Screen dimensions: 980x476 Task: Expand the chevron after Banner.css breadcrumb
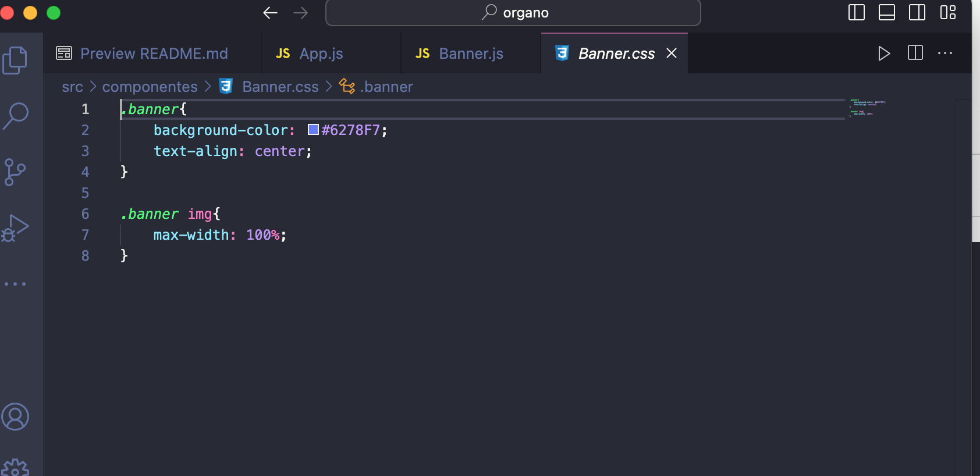click(x=329, y=87)
